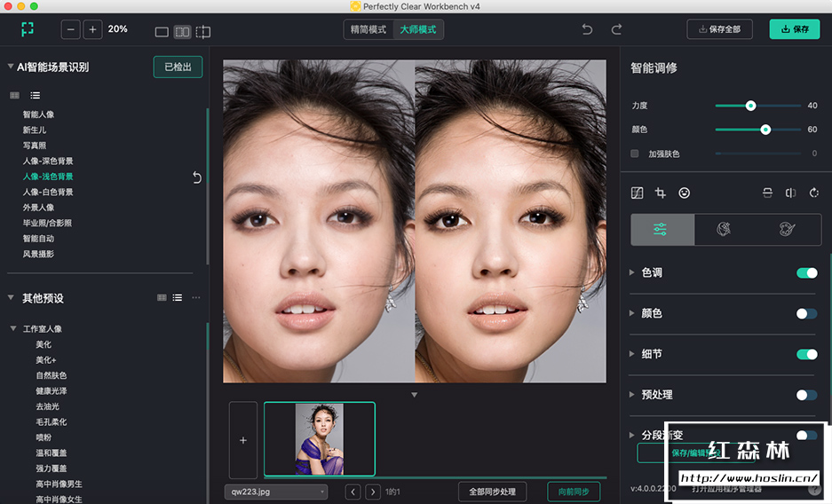Image resolution: width=832 pixels, height=504 pixels.
Task: Click the undo arrow in top toolbar
Action: tap(587, 29)
